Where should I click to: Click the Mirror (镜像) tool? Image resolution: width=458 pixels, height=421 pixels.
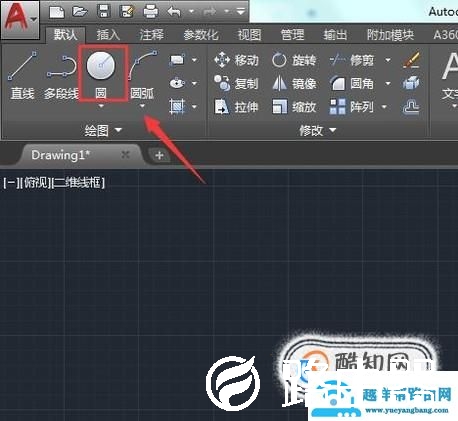294,84
